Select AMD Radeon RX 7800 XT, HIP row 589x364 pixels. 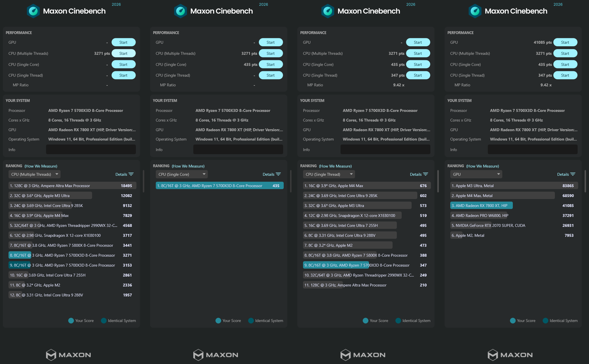click(x=514, y=206)
